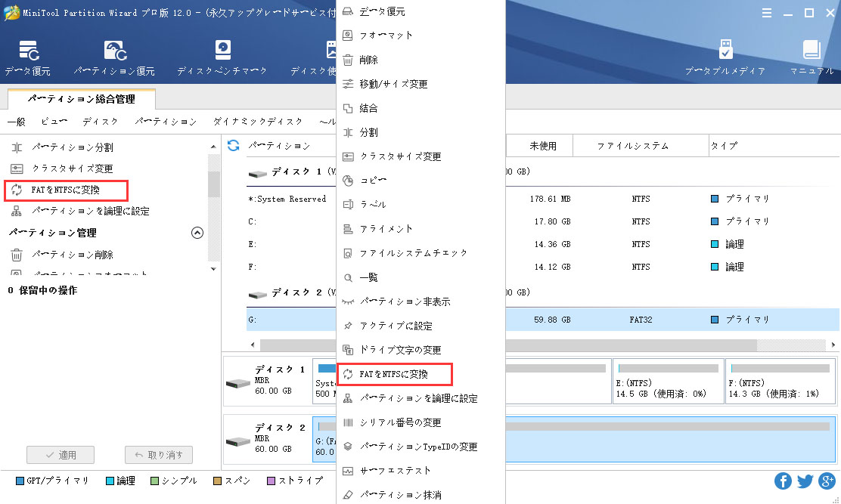This screenshot has width=841, height=504.
Task: Click データ復元 icon in the top toolbar
Action: (28, 51)
